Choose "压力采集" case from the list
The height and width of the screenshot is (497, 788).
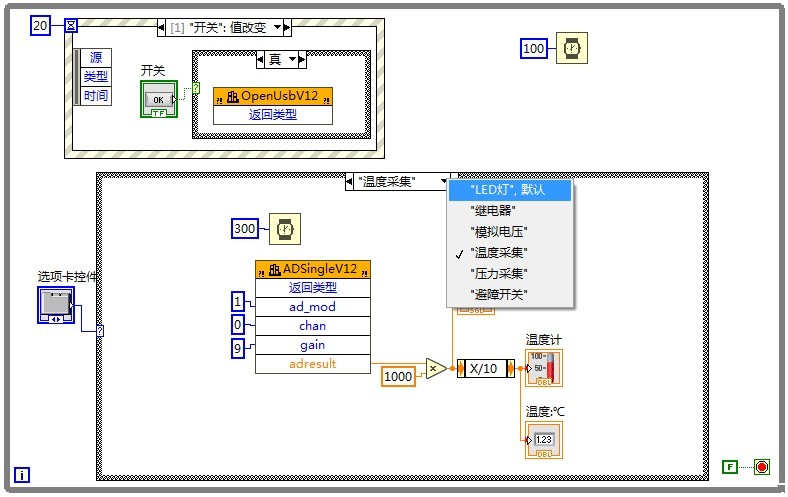click(x=510, y=273)
